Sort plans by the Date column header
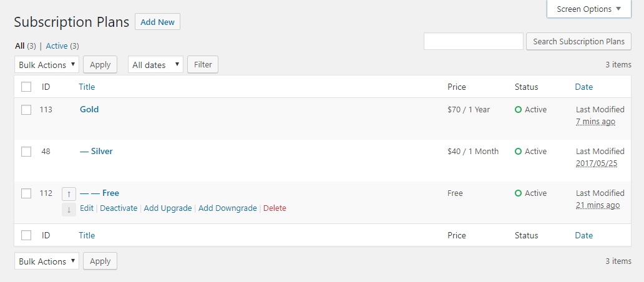Screen dimensions: 644x282 tap(583, 87)
